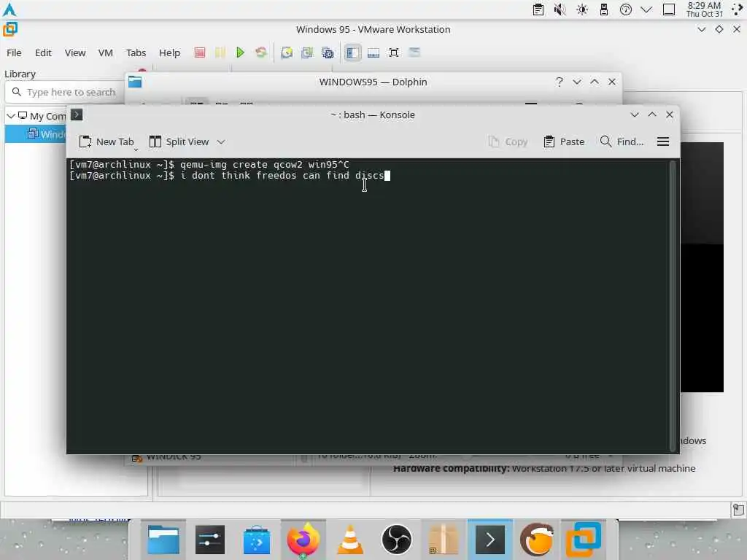Open the Split View dropdown arrow

click(221, 142)
